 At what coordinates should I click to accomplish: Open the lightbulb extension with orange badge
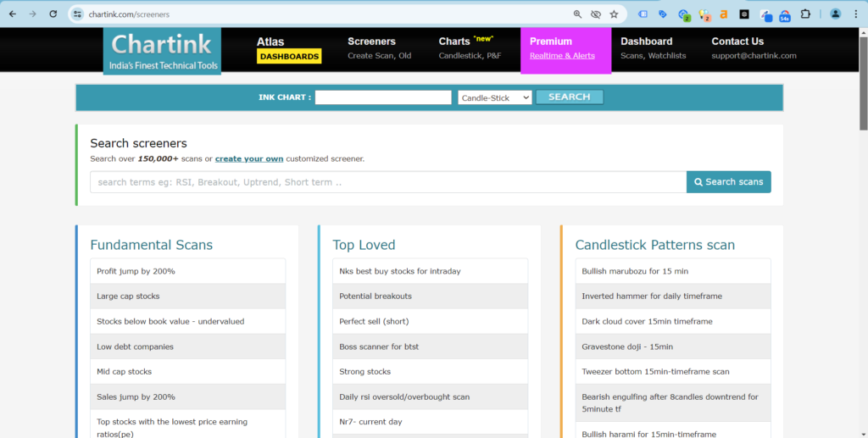tap(704, 15)
